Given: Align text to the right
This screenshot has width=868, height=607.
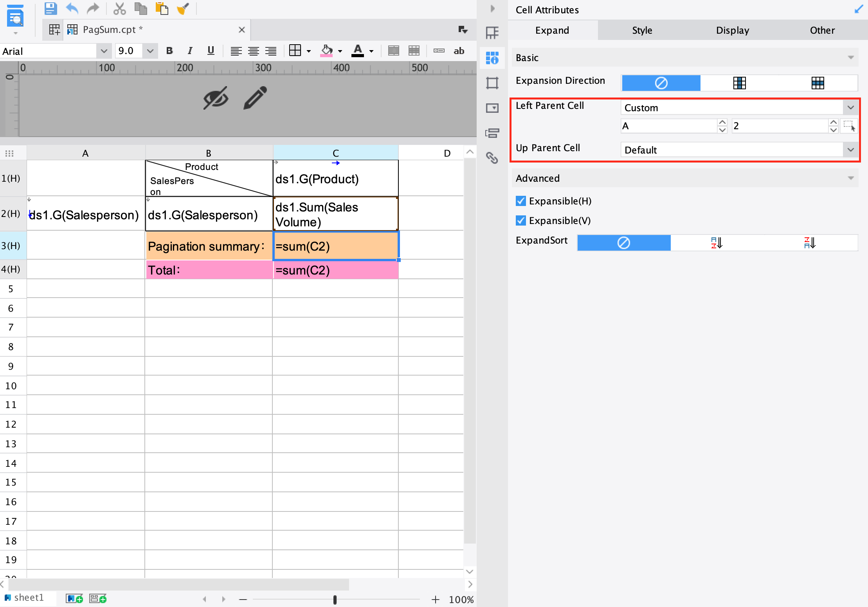Looking at the screenshot, I should [x=271, y=51].
